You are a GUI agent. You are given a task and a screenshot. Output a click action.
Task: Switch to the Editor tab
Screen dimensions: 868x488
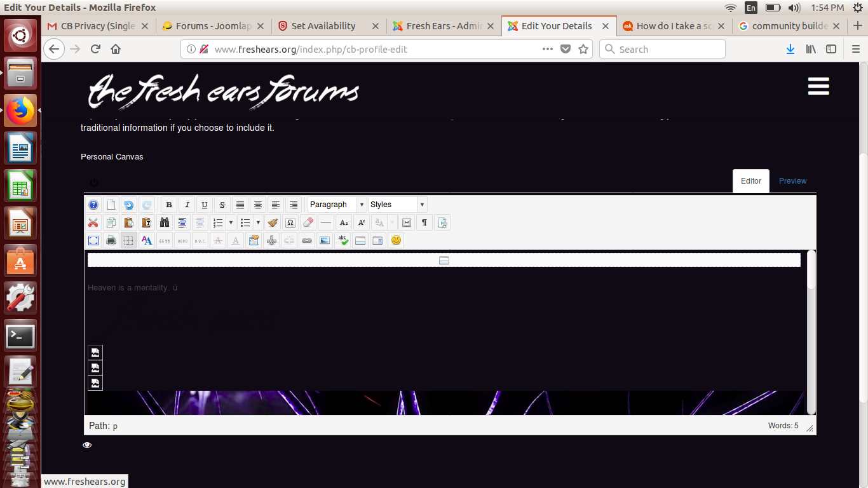[x=750, y=181]
